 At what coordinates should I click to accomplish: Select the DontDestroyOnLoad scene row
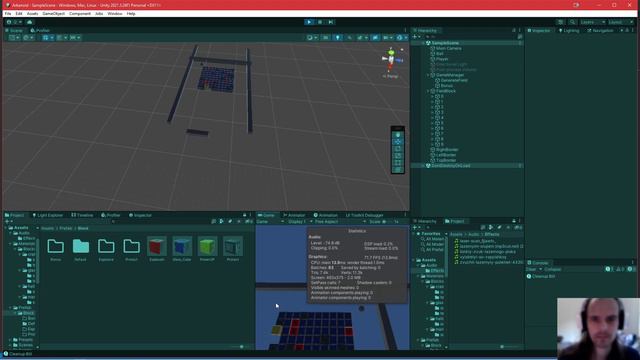coord(468,166)
